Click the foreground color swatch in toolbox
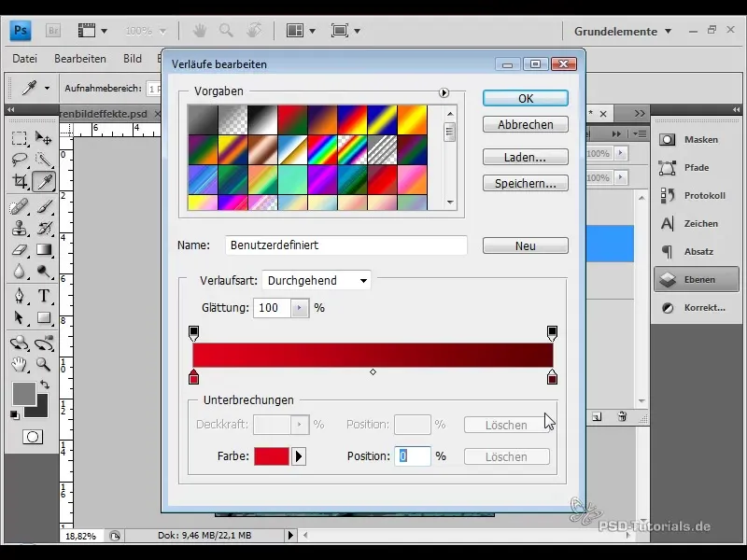Viewport: 747px width, 560px height. click(x=24, y=394)
